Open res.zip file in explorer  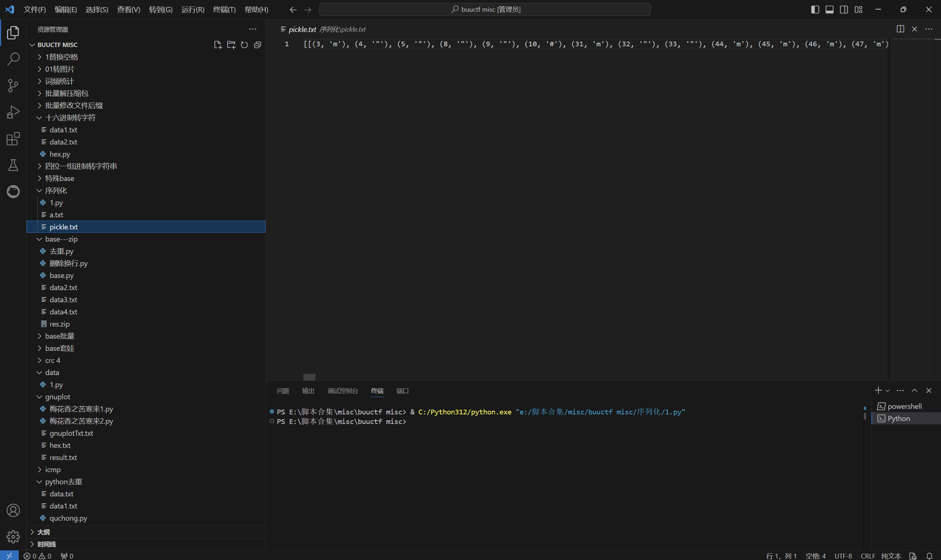tap(146, 324)
